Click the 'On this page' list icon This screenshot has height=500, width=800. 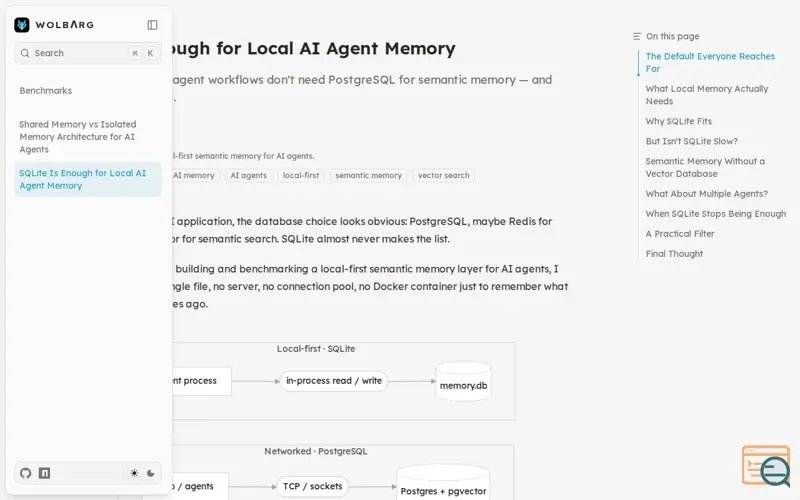pos(637,36)
